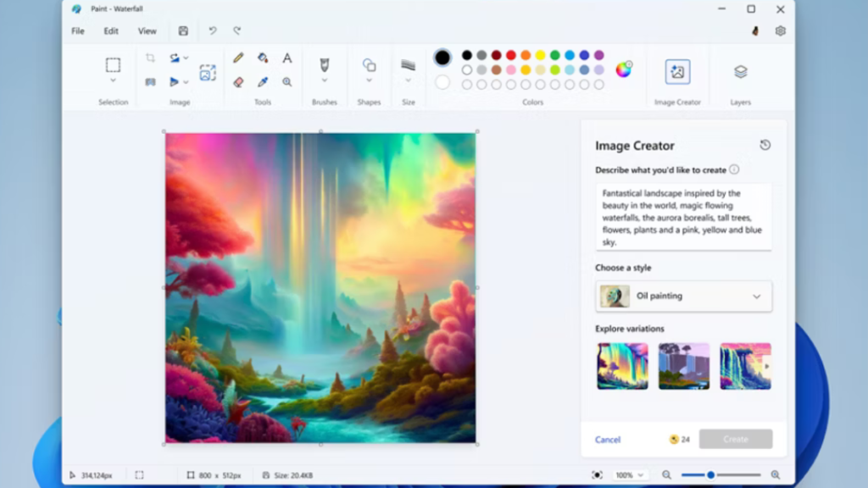The image size is (868, 488).
Task: Open the File menu
Action: (x=78, y=31)
